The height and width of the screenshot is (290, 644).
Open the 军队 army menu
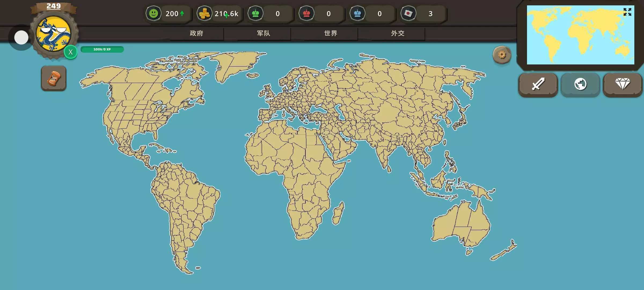(x=264, y=33)
